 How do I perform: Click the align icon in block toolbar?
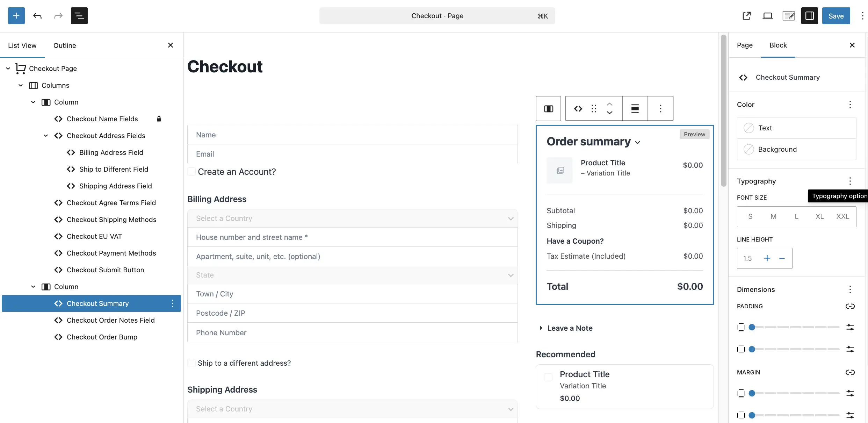click(635, 109)
